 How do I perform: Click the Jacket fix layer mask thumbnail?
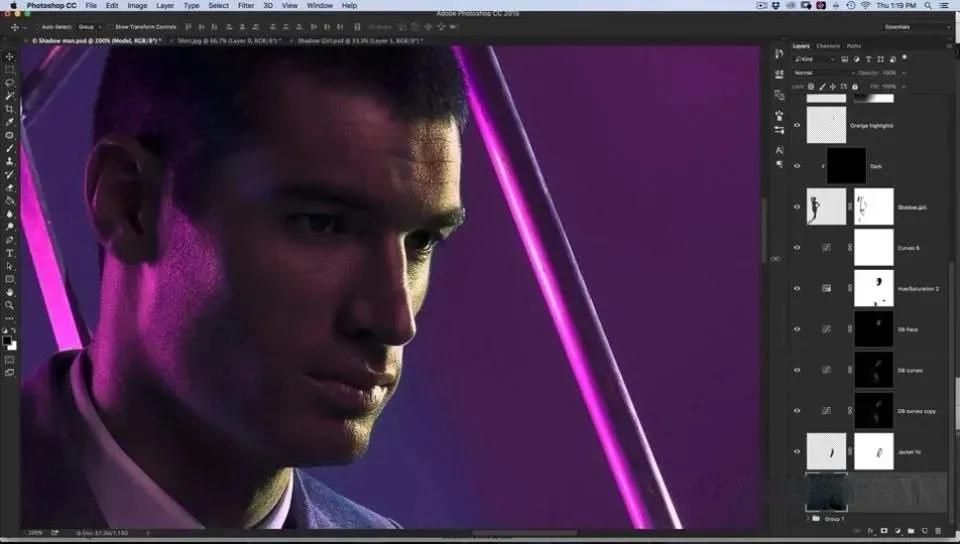(x=874, y=451)
